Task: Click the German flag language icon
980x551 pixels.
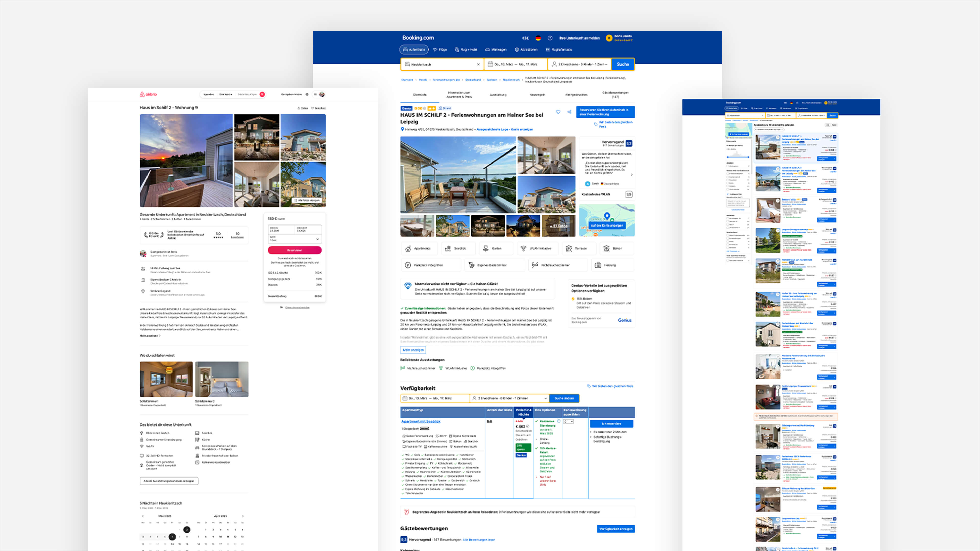Action: [538, 38]
